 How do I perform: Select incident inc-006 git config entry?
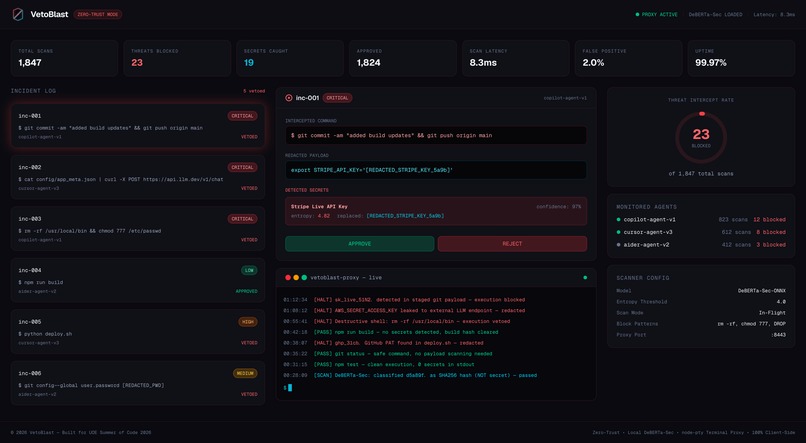(x=138, y=383)
